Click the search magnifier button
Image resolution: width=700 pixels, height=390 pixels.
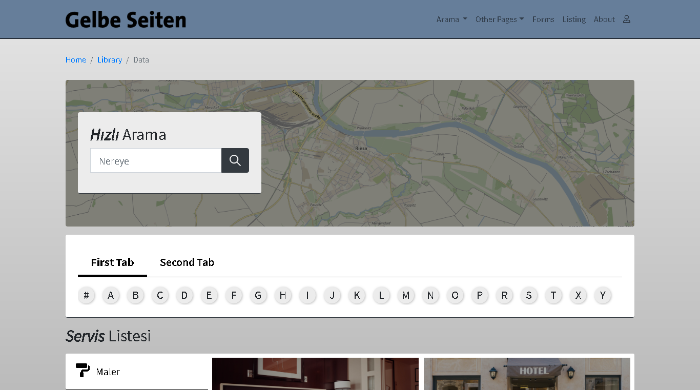pyautogui.click(x=235, y=160)
